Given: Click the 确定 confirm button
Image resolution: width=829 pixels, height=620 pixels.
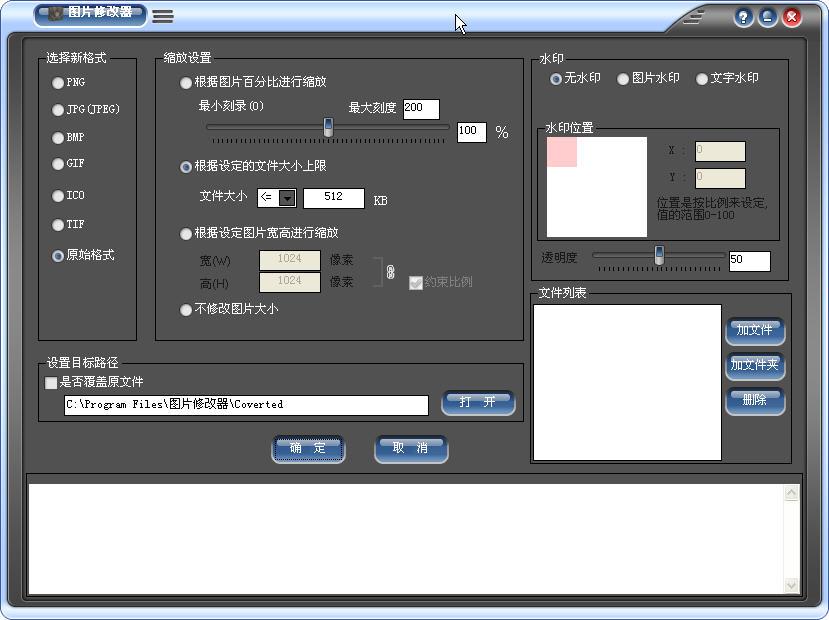Looking at the screenshot, I should (308, 449).
